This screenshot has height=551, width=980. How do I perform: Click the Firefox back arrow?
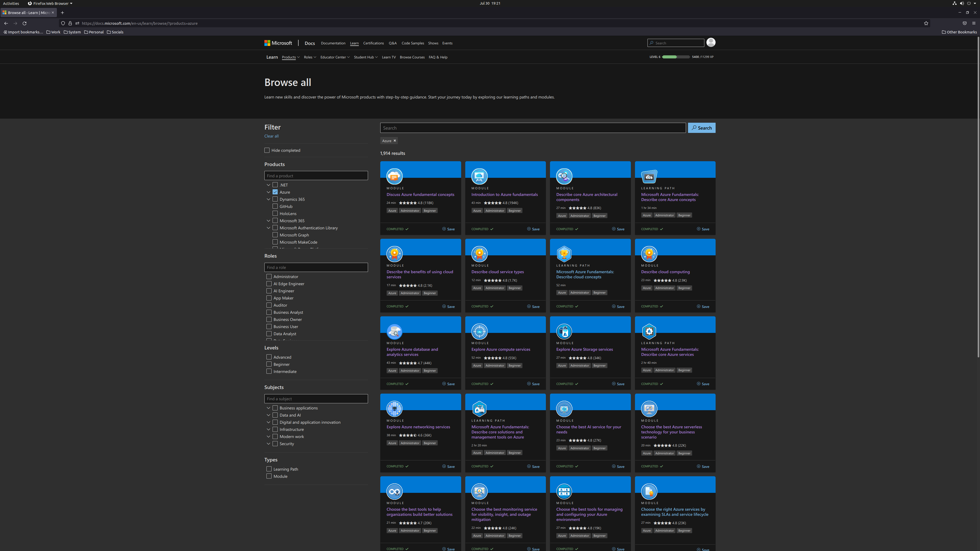tap(6, 23)
